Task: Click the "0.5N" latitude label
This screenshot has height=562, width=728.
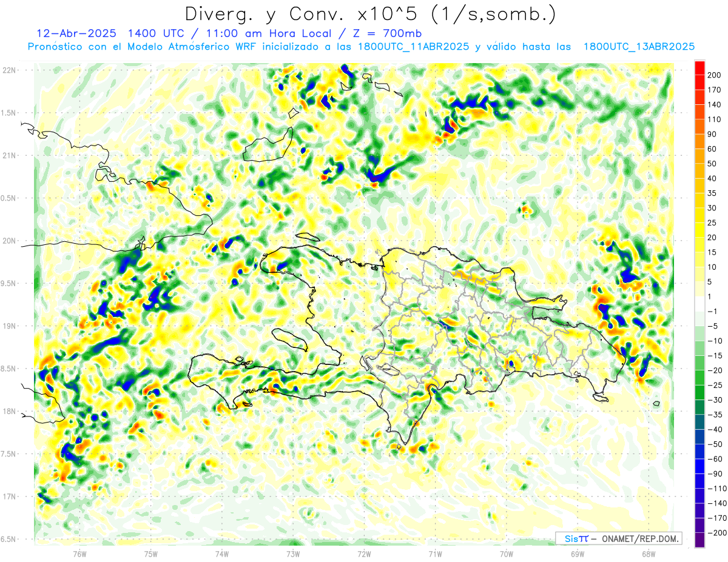Action: pos(9,198)
